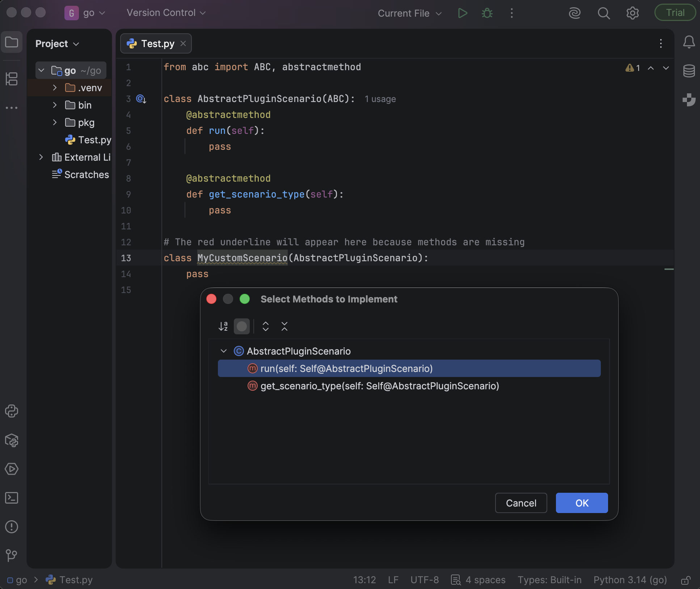Open the AI assistant spiral icon

click(x=574, y=13)
